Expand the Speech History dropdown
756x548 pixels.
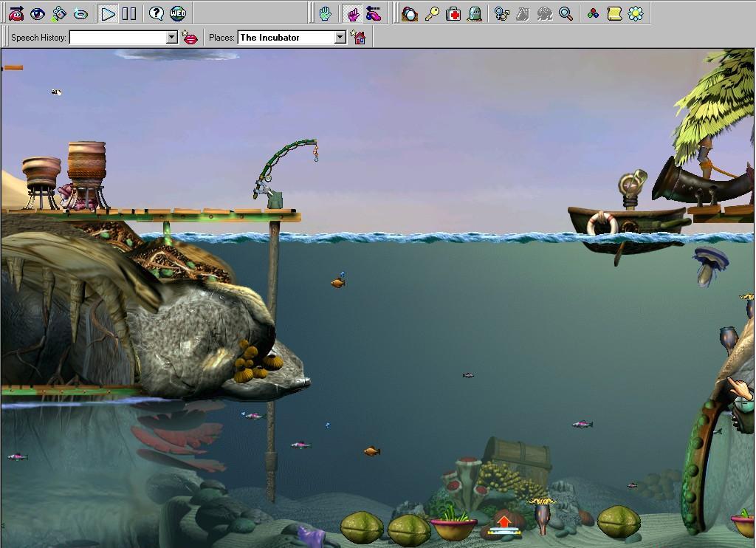172,37
